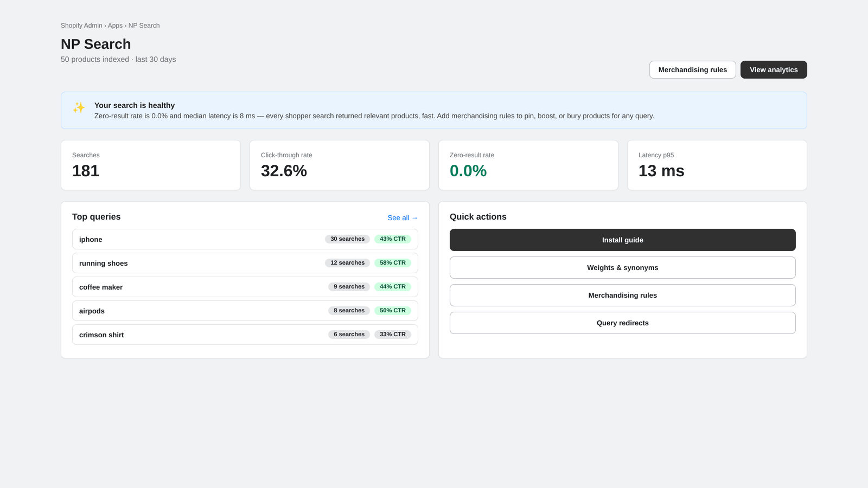Screen dimensions: 868x488
Task: Click the Zero-result rate card label
Action: pos(472,155)
